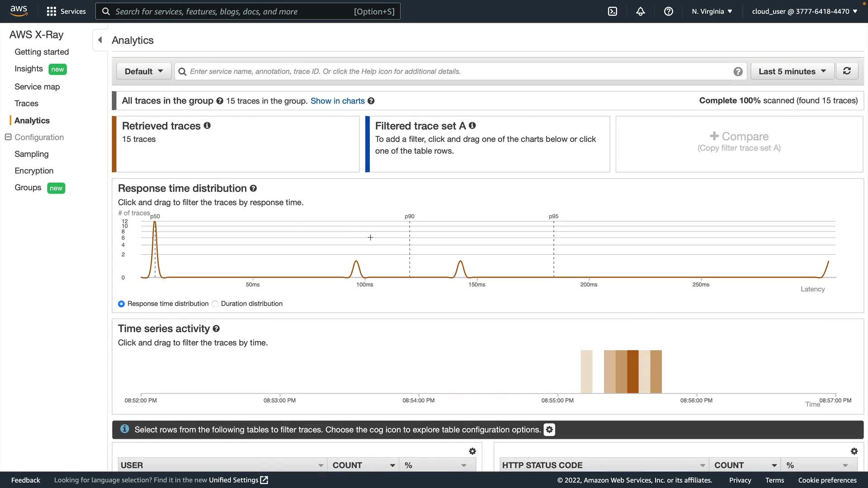The image size is (868, 488).
Task: Open Traces in the sidebar
Action: (26, 103)
